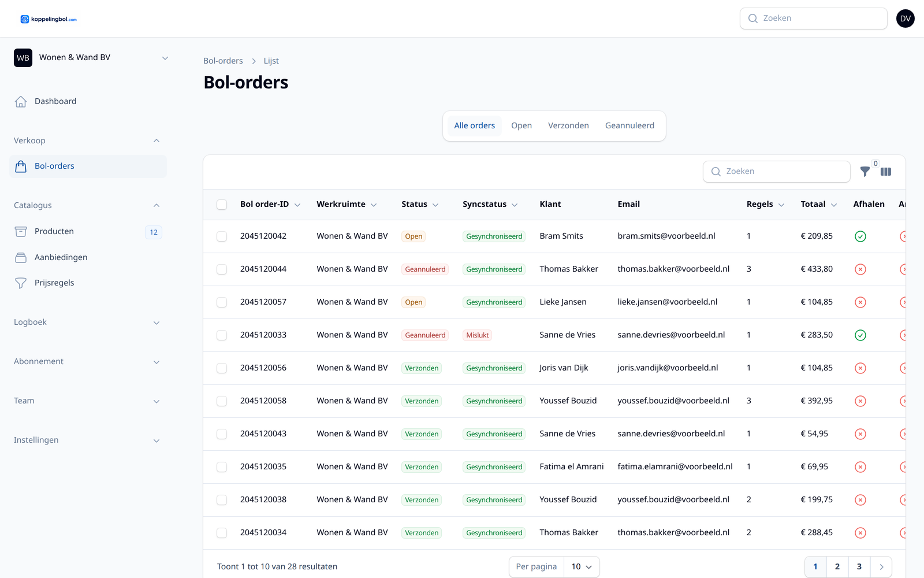Click customer name Fatima el Amrani
The height and width of the screenshot is (578, 924).
click(572, 467)
